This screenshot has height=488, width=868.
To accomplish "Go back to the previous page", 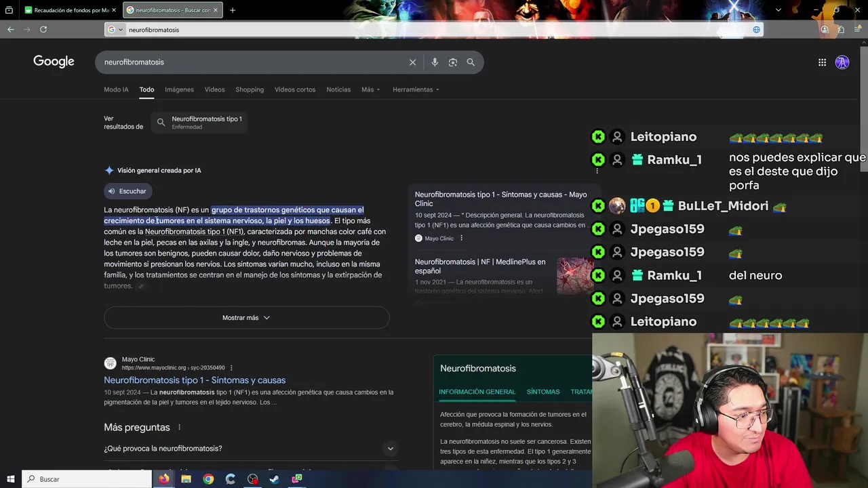I will [x=11, y=29].
